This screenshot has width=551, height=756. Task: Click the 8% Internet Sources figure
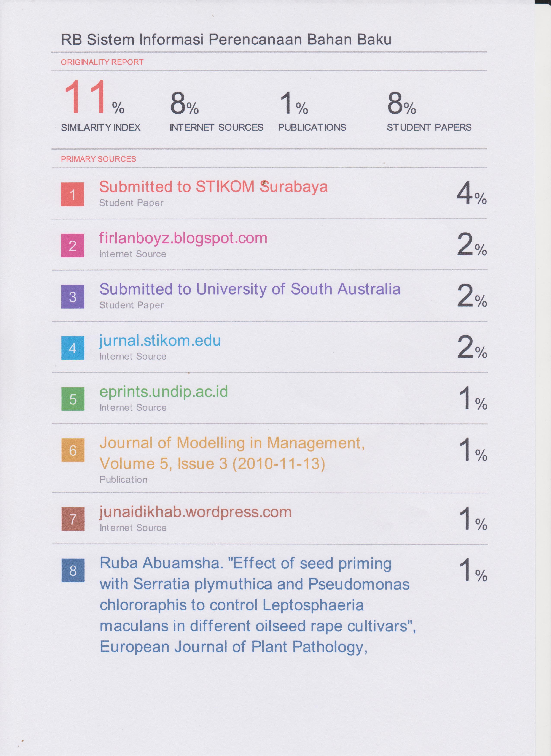click(x=184, y=103)
